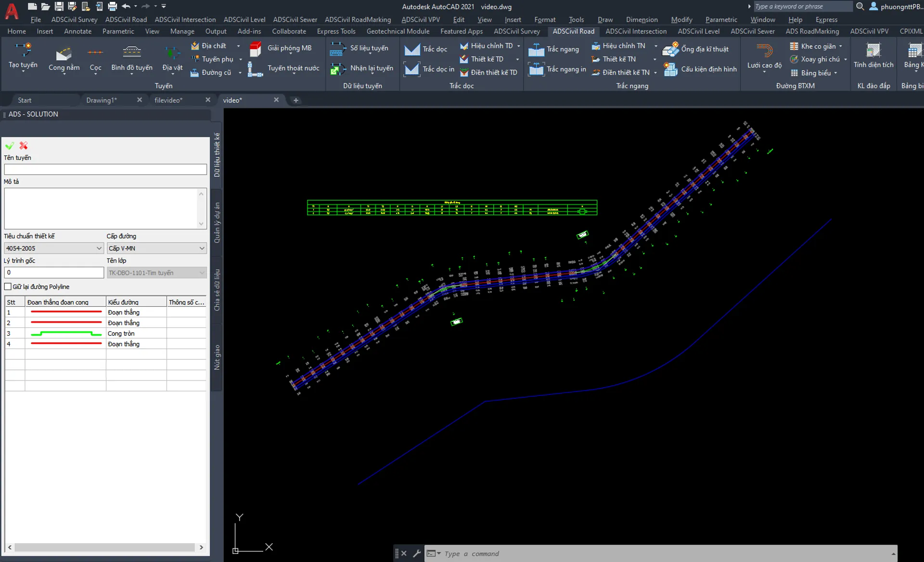
Task: Switch to the Drawing1 document tab
Action: [101, 100]
